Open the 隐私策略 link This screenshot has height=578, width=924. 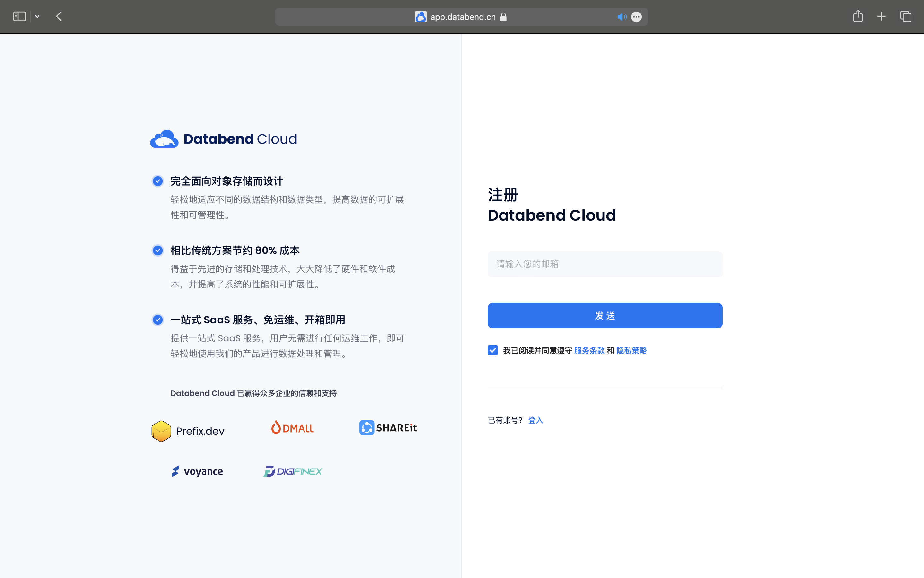pyautogui.click(x=631, y=351)
